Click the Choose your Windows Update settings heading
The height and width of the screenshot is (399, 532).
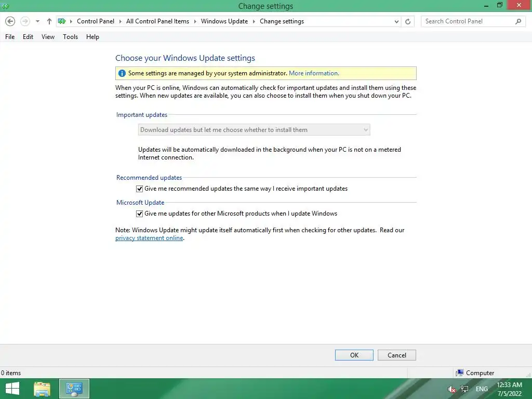tap(185, 58)
